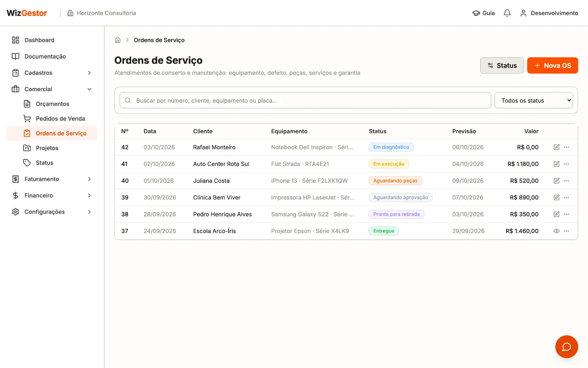This screenshot has height=368, width=588.
Task: Edit order 39 Clínica Bem Viver
Action: point(556,198)
